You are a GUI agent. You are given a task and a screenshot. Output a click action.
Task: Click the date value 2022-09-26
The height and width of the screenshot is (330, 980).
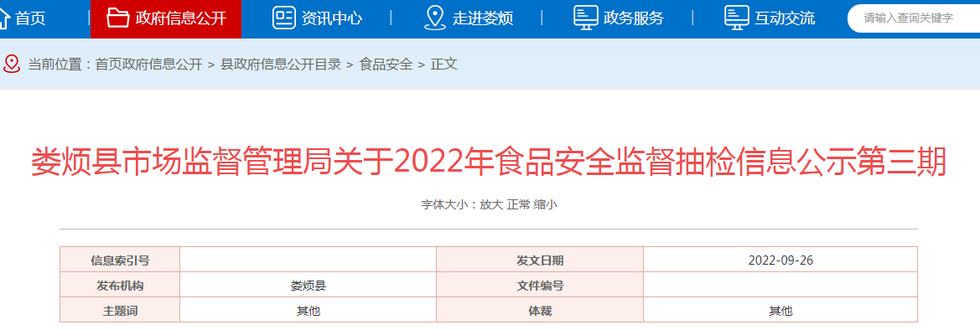[780, 260]
